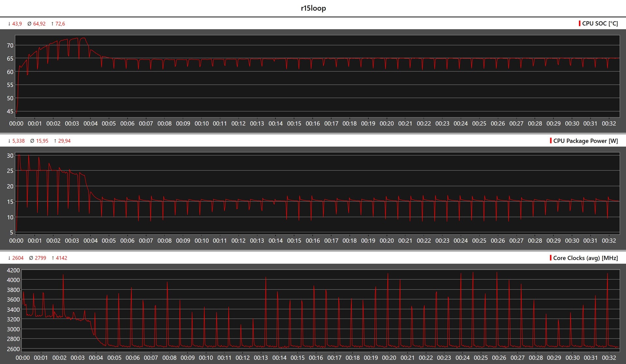Click the Core Clocks (avg) [MHz] label
This screenshot has width=626, height=364.
pos(585,258)
